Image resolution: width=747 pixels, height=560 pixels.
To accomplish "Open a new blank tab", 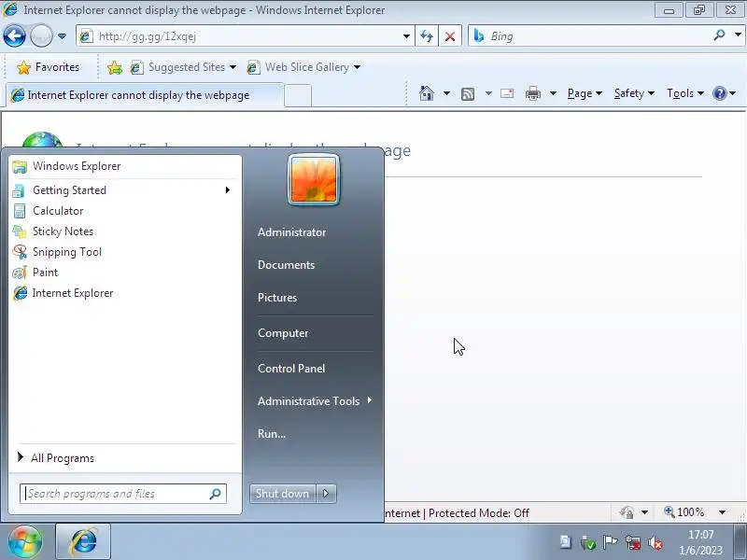I will point(298,95).
